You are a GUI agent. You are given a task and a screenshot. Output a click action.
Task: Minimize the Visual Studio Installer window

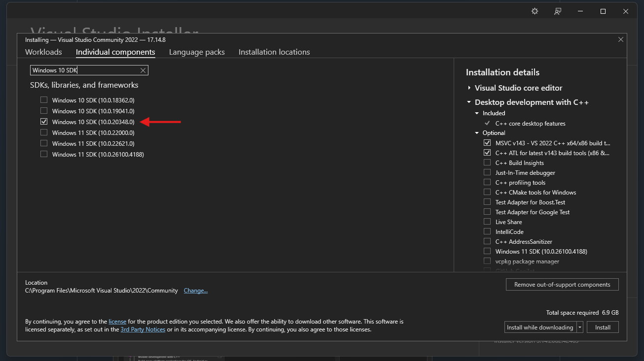(x=580, y=11)
